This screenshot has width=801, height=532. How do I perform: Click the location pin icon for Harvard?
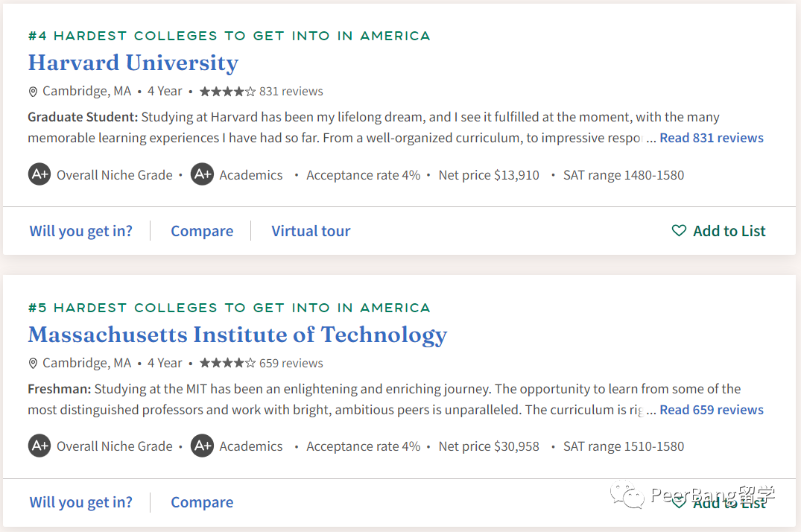click(33, 92)
